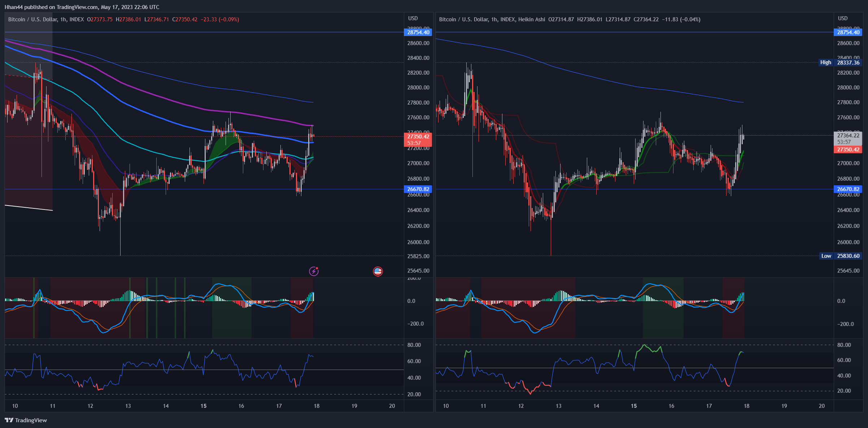Click the Low 25830.60 price label
Image resolution: width=868 pixels, height=428 pixels.
841,256
